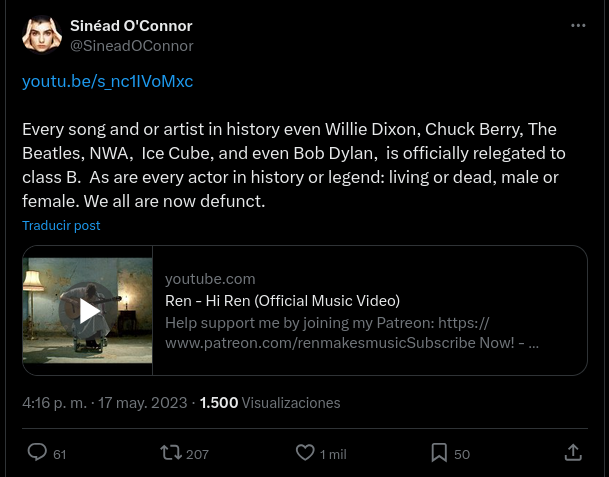Like the post with heart icon
Viewport: 609px width, 477px height.
(x=305, y=453)
